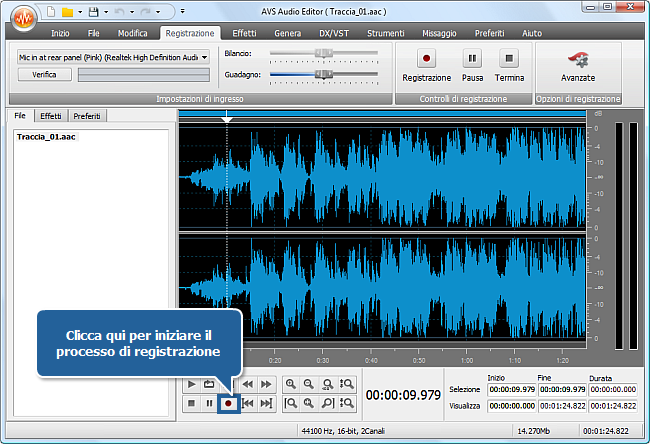This screenshot has height=444, width=650.
Task: Expand the open folder dropdown arrow
Action: (x=78, y=13)
